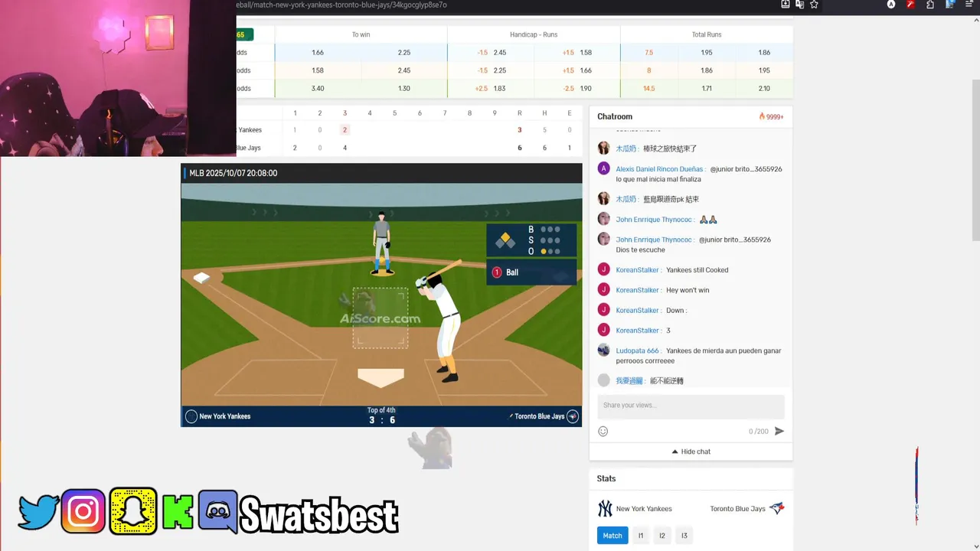Click the 'Yankees still Cooked' chat message
980x551 pixels.
tap(697, 270)
